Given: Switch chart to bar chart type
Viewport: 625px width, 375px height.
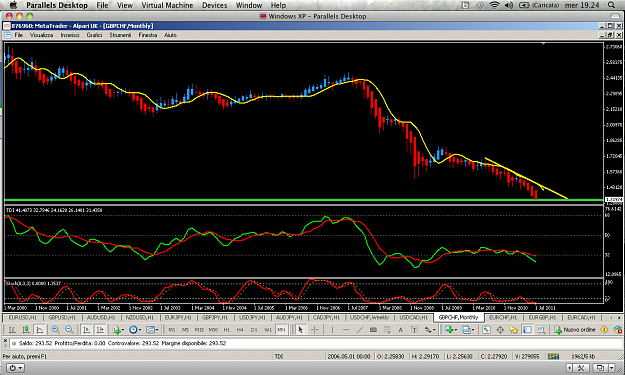Looking at the screenshot, I should tap(12, 330).
